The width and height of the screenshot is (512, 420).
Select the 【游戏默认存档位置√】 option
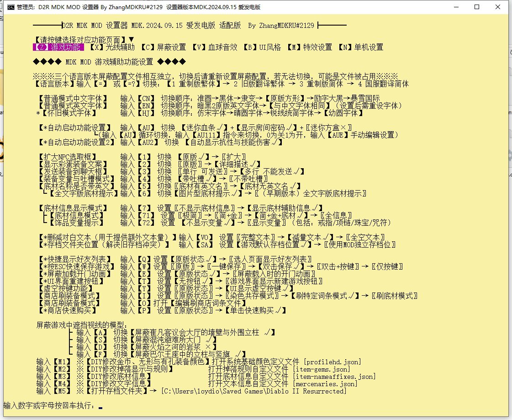274,245
